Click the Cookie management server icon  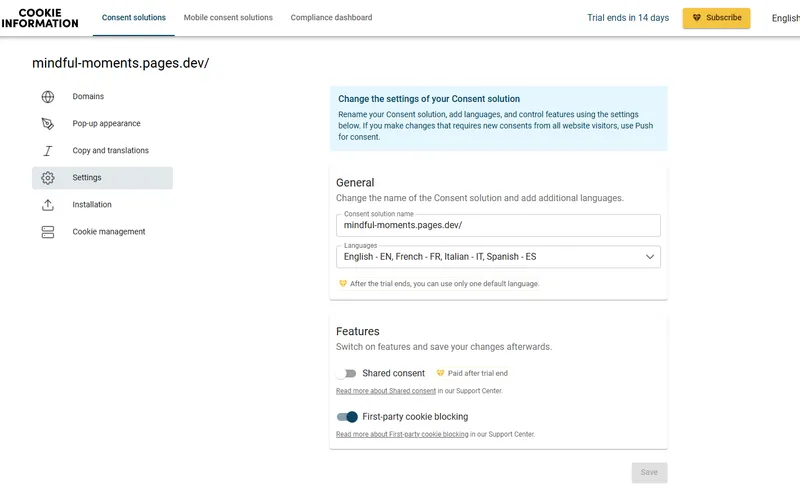47,232
